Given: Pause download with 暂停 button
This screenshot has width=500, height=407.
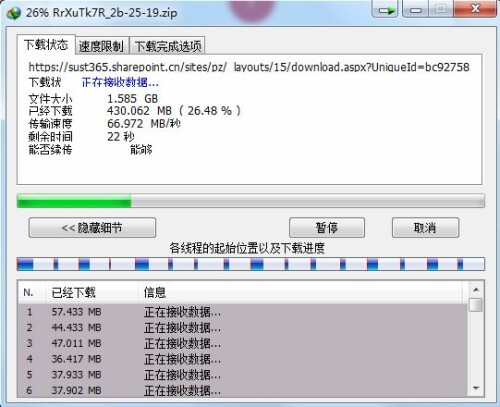Looking at the screenshot, I should tap(327, 228).
